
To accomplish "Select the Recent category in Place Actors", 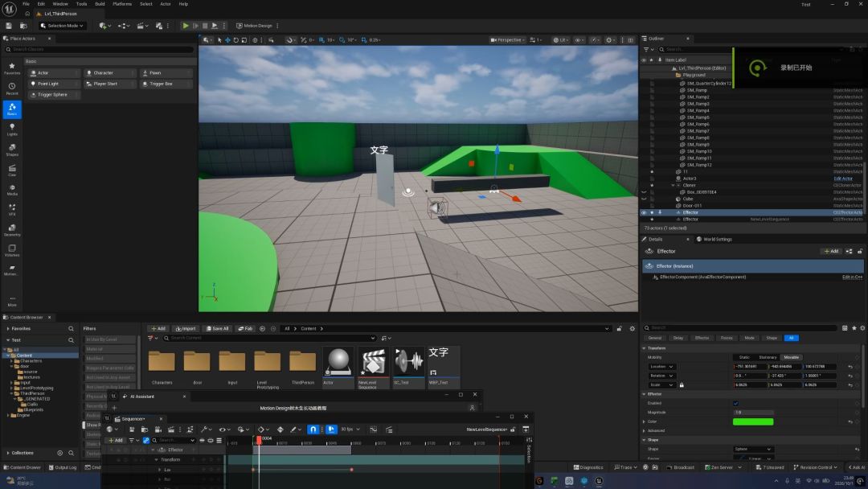I will [12, 88].
